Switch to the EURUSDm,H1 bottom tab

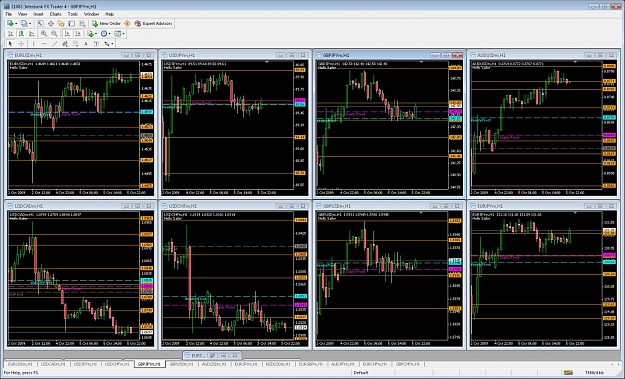coord(21,364)
